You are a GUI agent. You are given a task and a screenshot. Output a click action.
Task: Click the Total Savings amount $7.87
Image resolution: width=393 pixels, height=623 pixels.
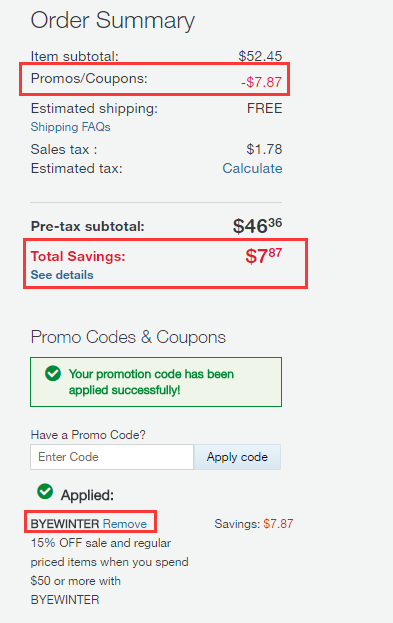pos(263,255)
